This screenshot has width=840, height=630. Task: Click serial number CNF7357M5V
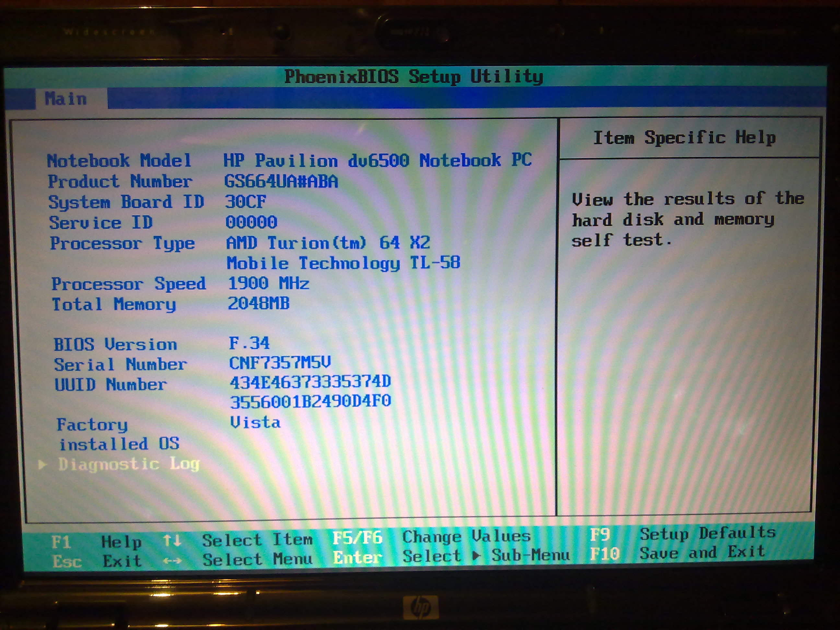coord(280,363)
